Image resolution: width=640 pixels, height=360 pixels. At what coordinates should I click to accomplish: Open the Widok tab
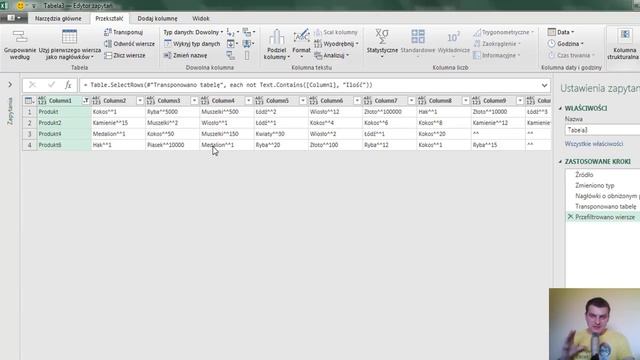[x=200, y=18]
